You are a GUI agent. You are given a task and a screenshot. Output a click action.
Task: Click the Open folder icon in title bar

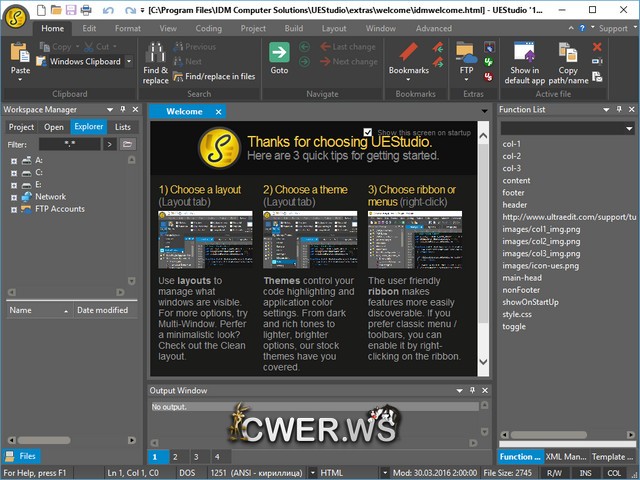coord(56,9)
